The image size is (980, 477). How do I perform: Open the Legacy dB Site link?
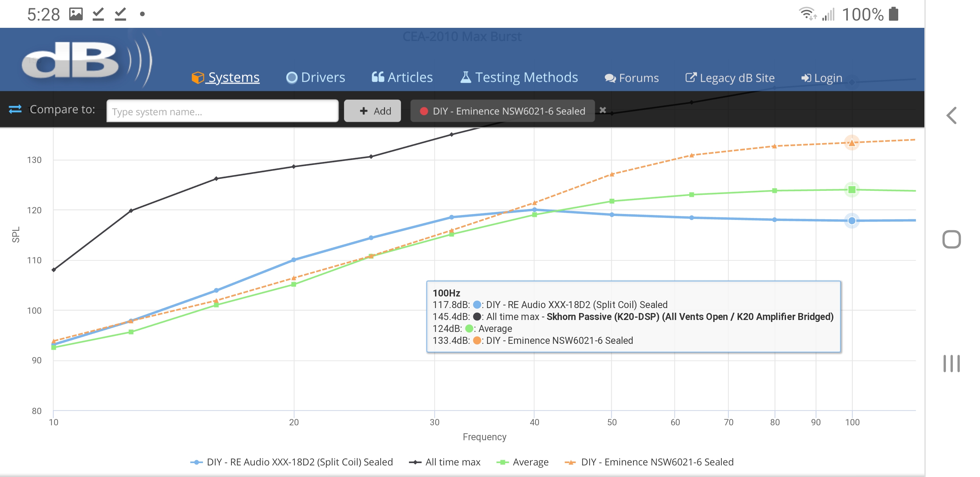tap(730, 78)
